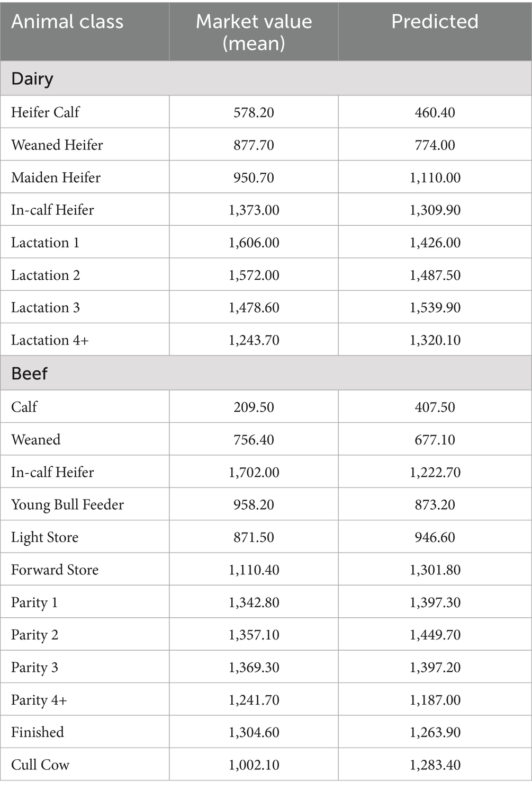Select the Parity 4+ row label

click(x=39, y=700)
